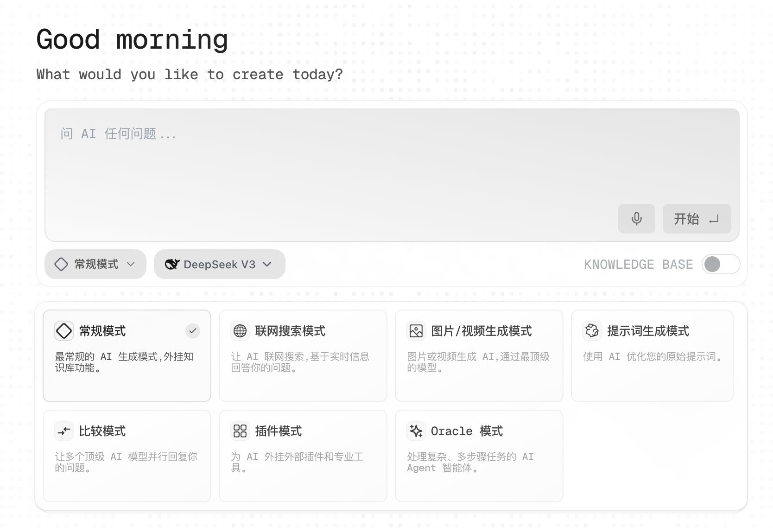Select the 图片/视频生成模式 title
The height and width of the screenshot is (532, 773).
(x=482, y=331)
